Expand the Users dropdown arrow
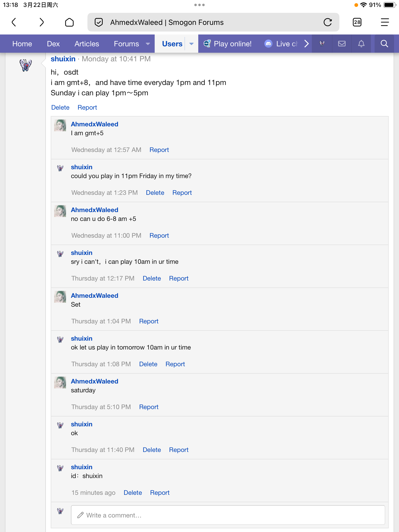The image size is (399, 532). [x=191, y=44]
